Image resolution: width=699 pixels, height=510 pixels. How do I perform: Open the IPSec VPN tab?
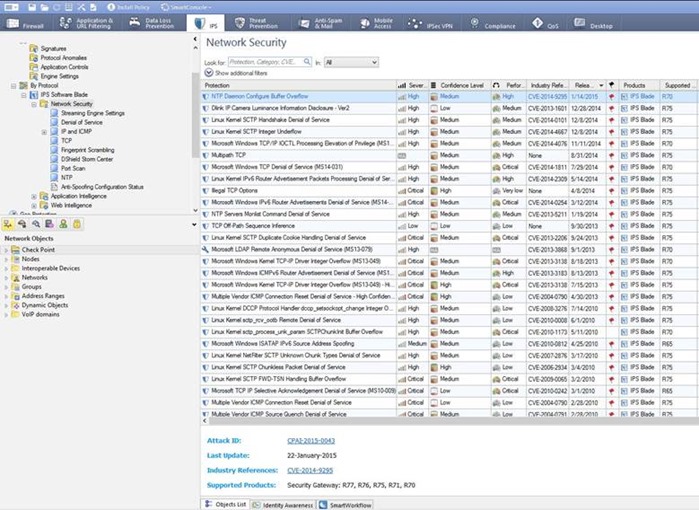point(431,23)
